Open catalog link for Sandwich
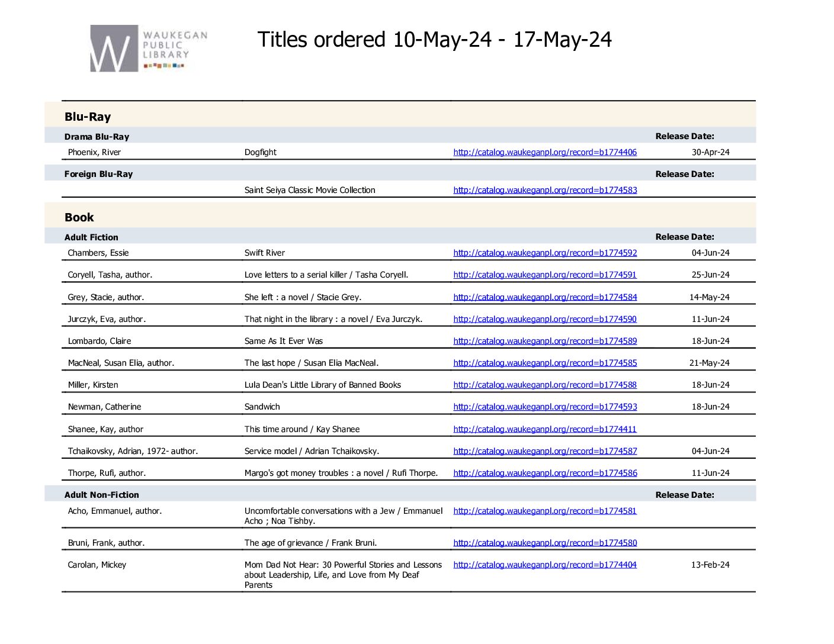The height and width of the screenshot is (644, 834). (x=545, y=407)
